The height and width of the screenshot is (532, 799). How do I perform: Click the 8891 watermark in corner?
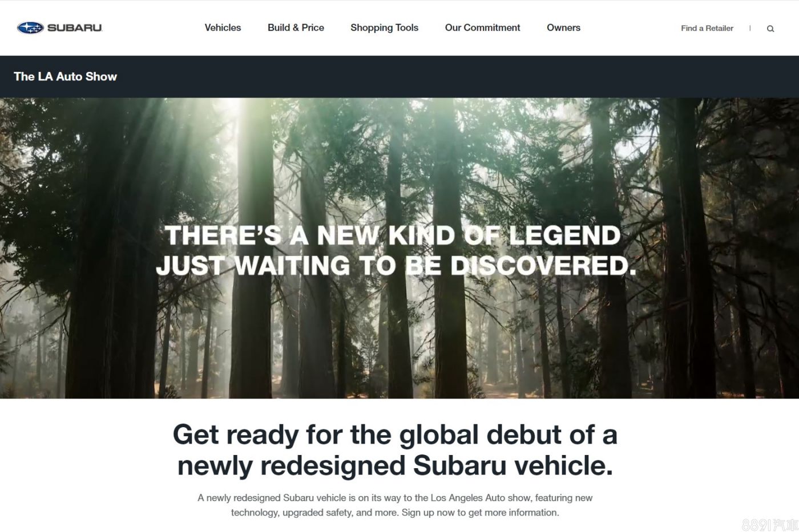click(x=770, y=524)
